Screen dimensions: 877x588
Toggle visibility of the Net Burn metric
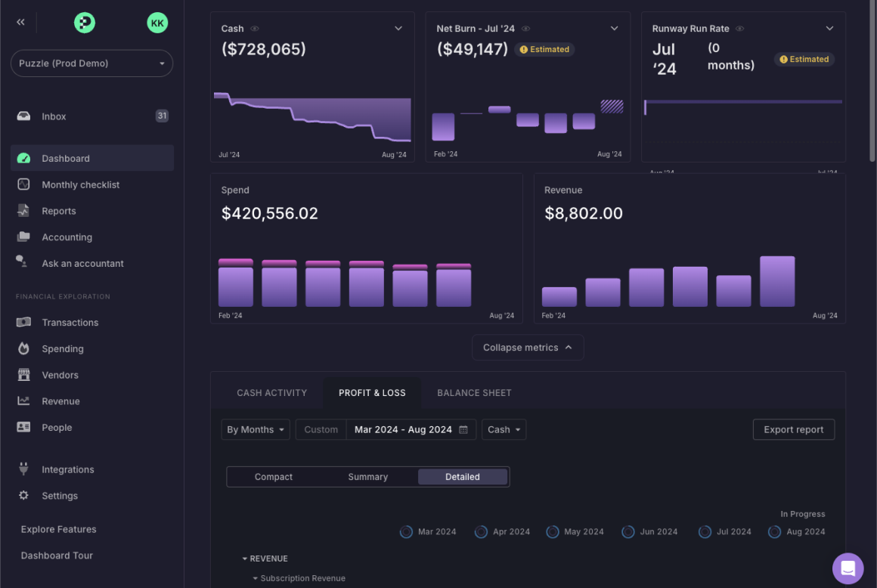point(527,29)
